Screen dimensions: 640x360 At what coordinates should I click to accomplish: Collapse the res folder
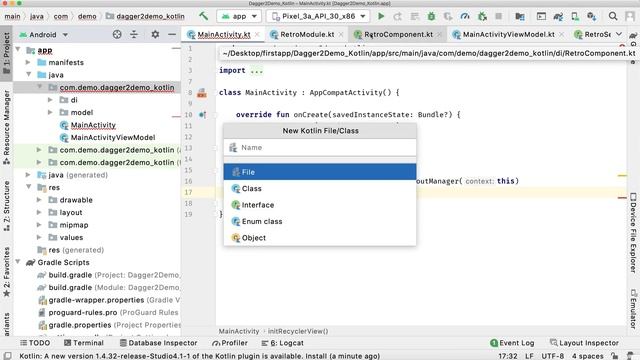[x=29, y=187]
